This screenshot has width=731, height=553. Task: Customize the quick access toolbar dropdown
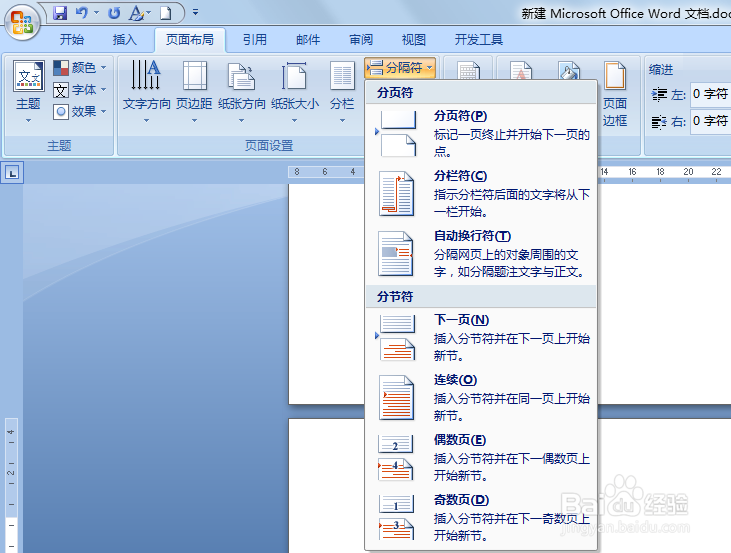coord(196,13)
